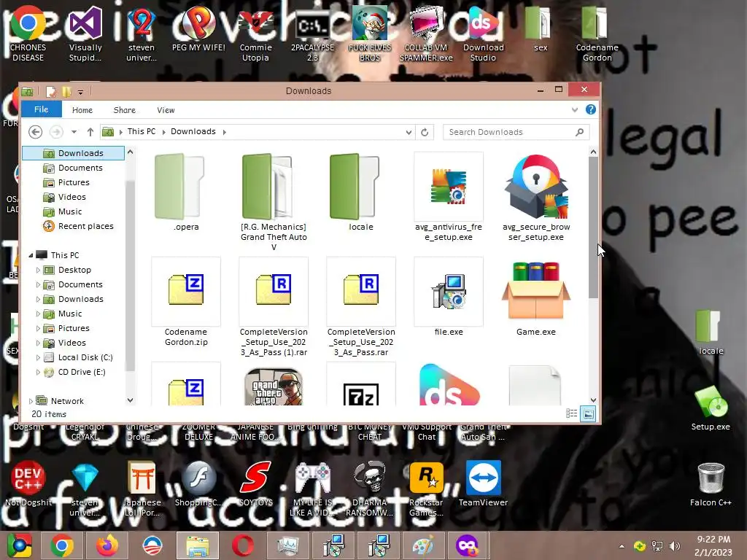Open the View ribbon tab
Viewport: 747px width, 560px height.
(166, 110)
